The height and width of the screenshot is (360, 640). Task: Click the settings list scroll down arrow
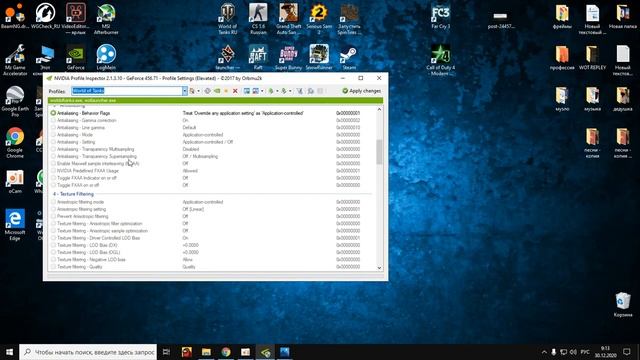pos(379,268)
